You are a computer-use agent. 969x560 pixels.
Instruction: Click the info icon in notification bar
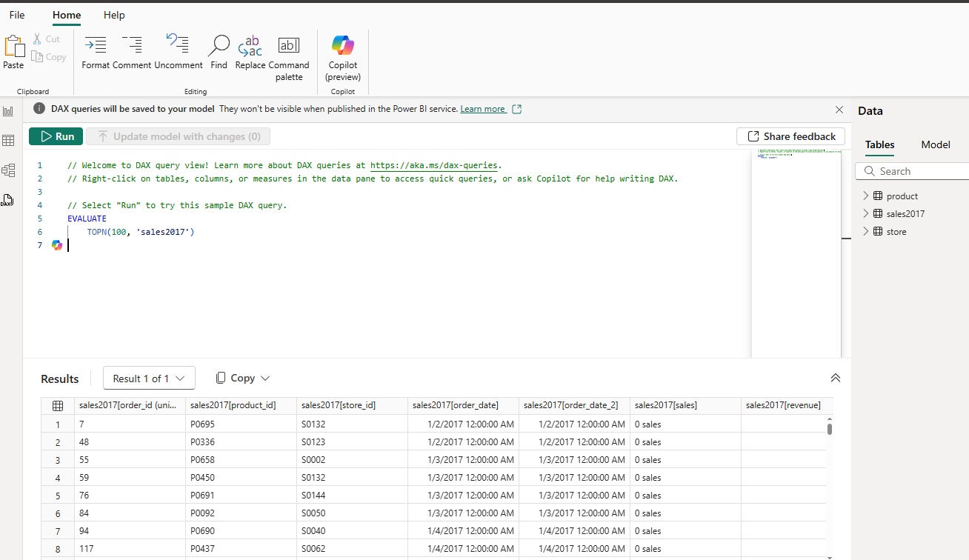click(39, 109)
